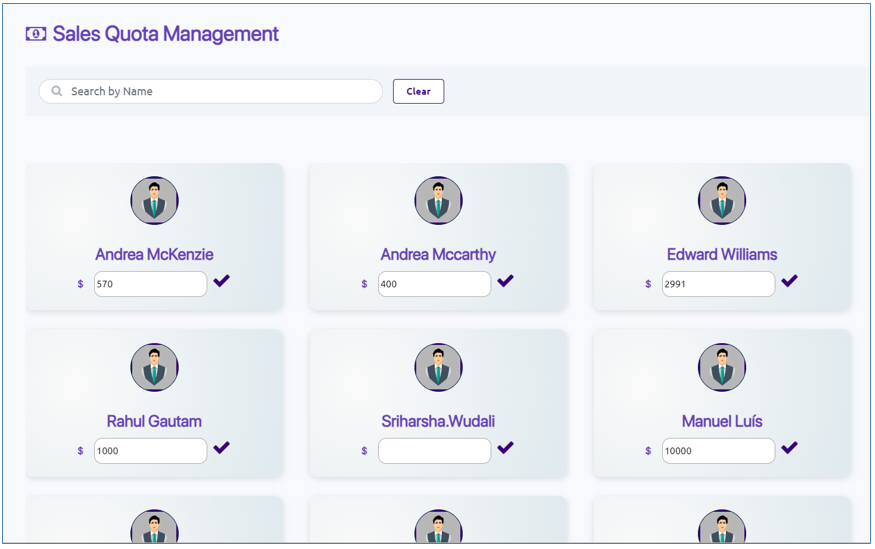Click Edward Williams' profile avatar
Screen dimensions: 875x549
[722, 201]
